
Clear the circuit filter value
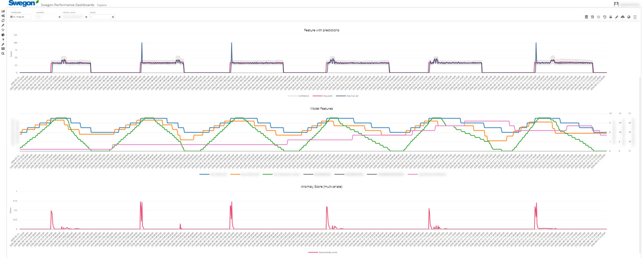point(113,17)
